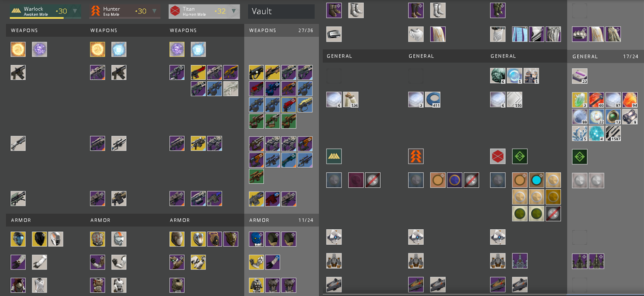Select Hunter's orange class emblem

point(416,156)
